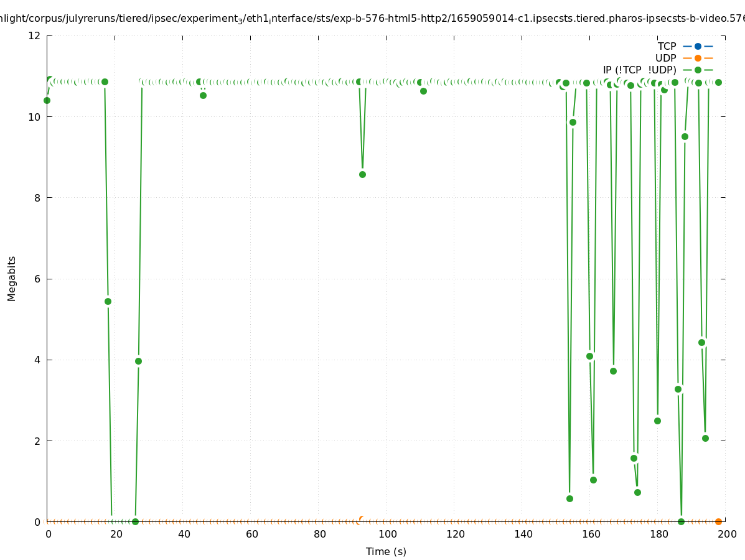The width and height of the screenshot is (745, 560).
Task: Click the green data point near 8.6 Megabits
Action: (x=362, y=174)
